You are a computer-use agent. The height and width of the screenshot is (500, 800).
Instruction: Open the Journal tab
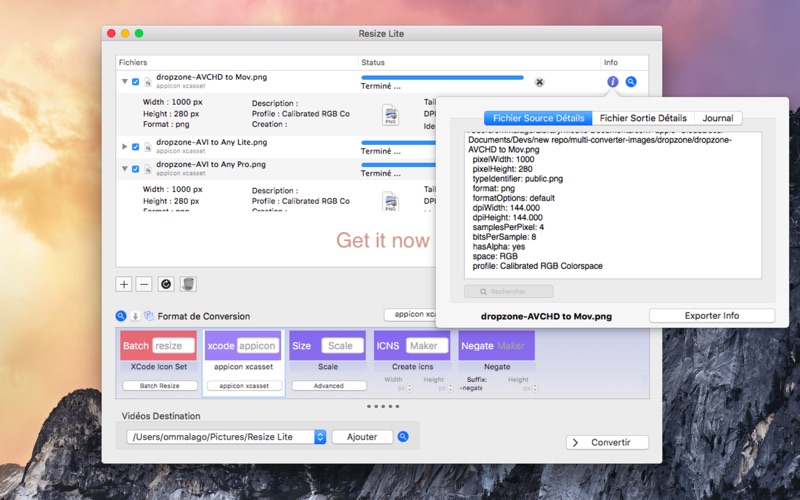(x=718, y=118)
